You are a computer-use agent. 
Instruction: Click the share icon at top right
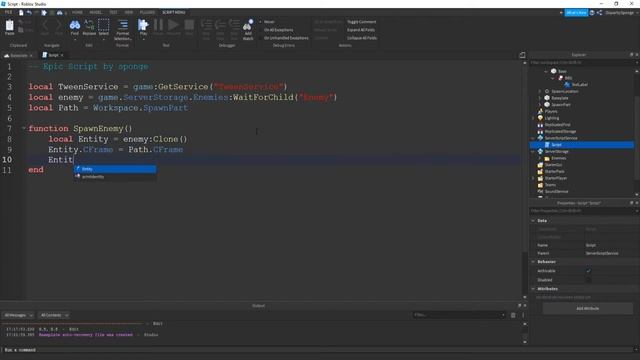point(600,13)
